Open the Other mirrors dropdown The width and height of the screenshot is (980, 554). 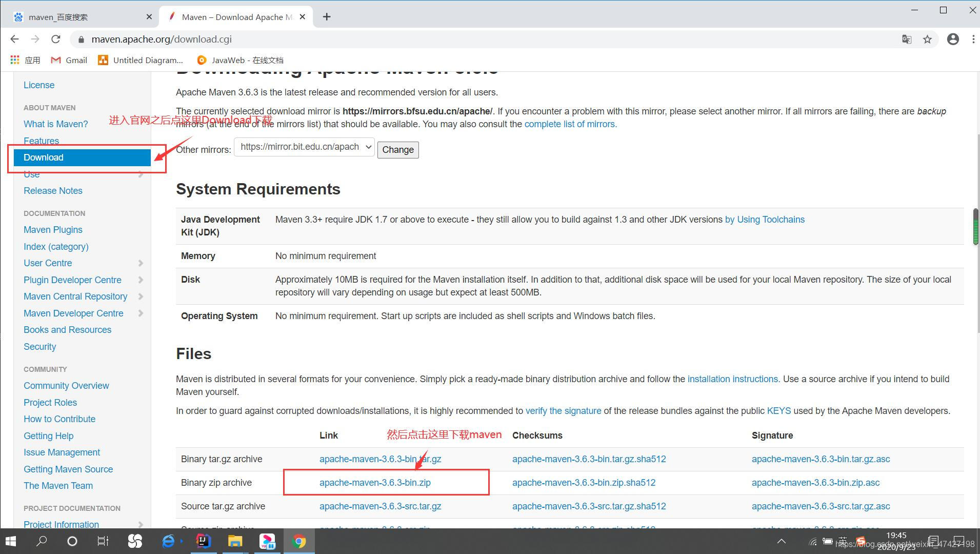305,147
